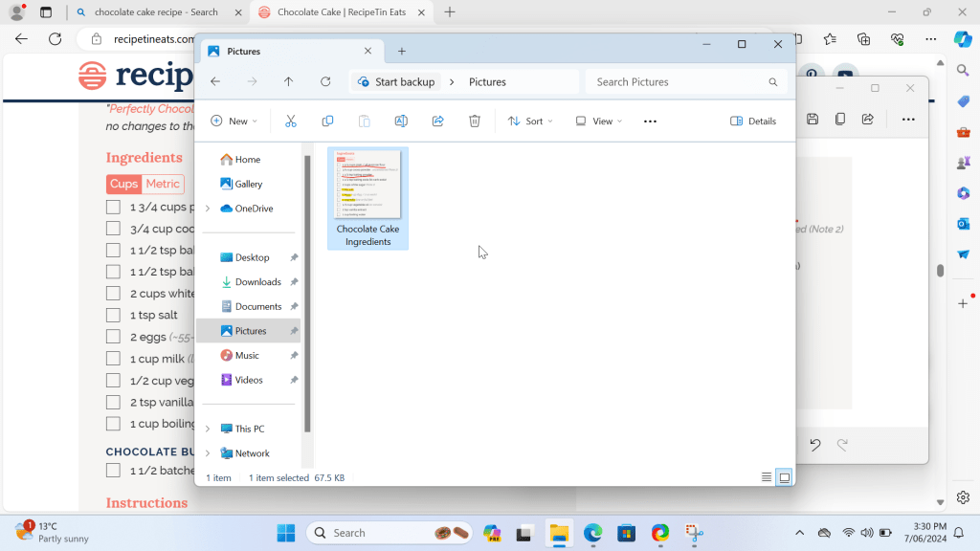This screenshot has width=980, height=551.
Task: Switch to large thumbnails view in status bar
Action: click(x=785, y=477)
